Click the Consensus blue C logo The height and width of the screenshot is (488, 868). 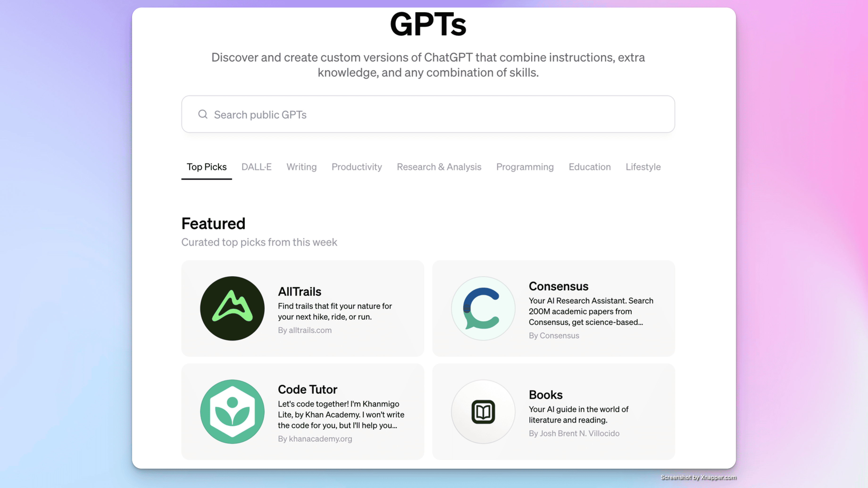click(483, 308)
